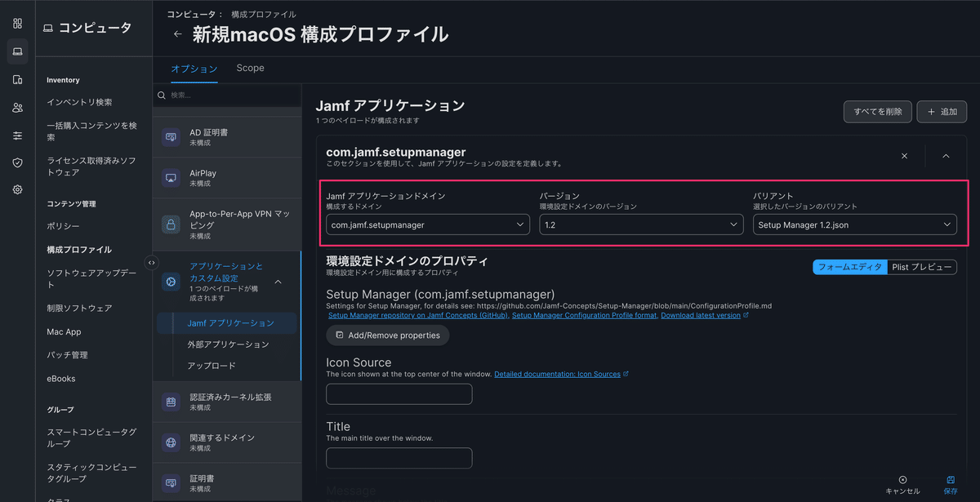Screen dimensions: 980x502
Task: Open the Setup Manager repository GitHub link
Action: click(x=419, y=315)
